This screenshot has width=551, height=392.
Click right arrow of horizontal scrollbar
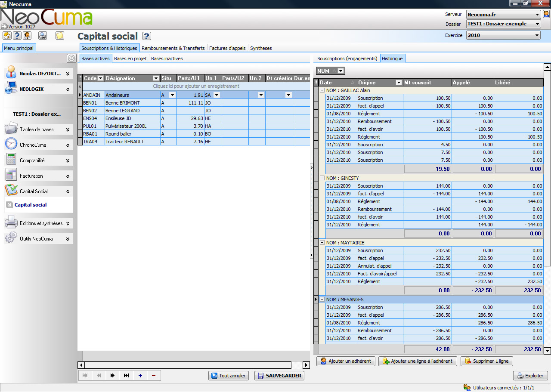(x=306, y=365)
